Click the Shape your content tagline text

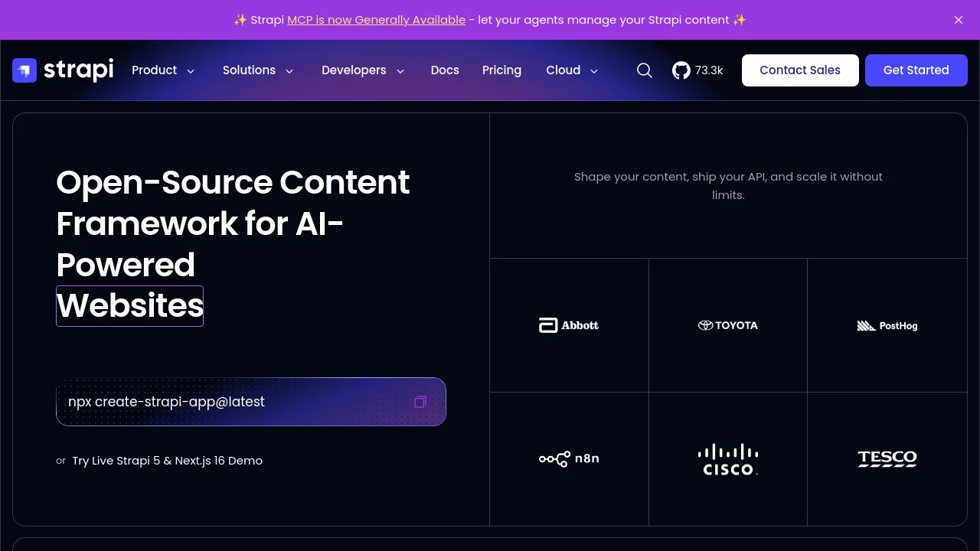coord(728,186)
